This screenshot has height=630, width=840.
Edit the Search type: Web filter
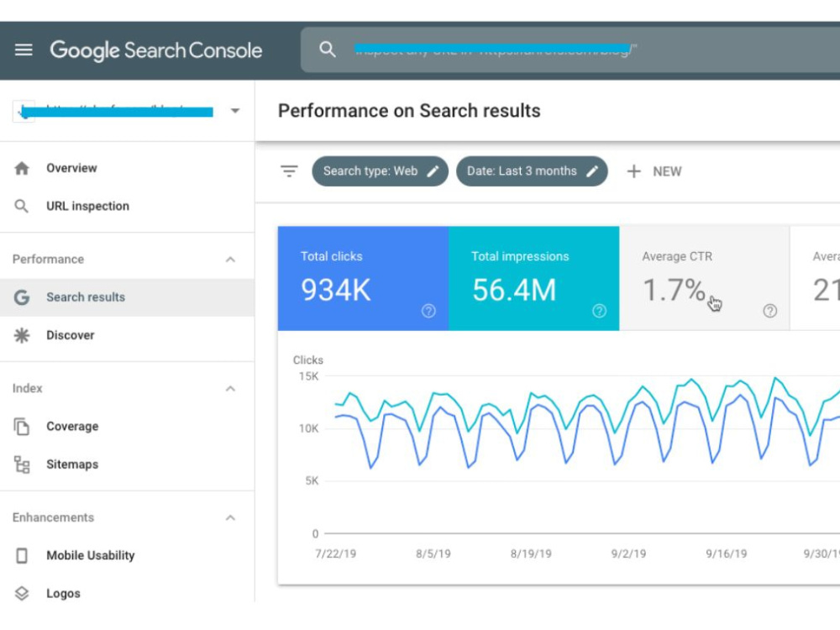[x=380, y=171]
